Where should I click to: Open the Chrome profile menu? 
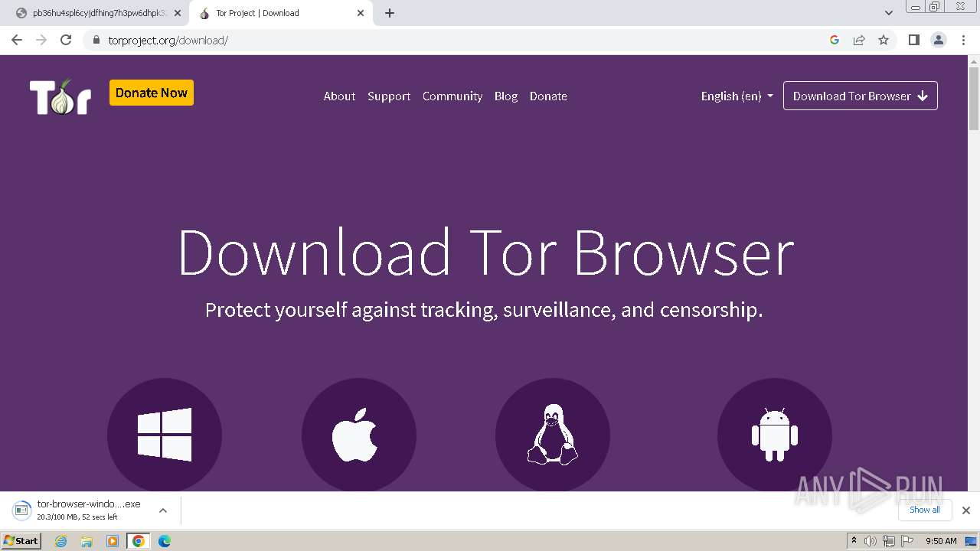939,40
